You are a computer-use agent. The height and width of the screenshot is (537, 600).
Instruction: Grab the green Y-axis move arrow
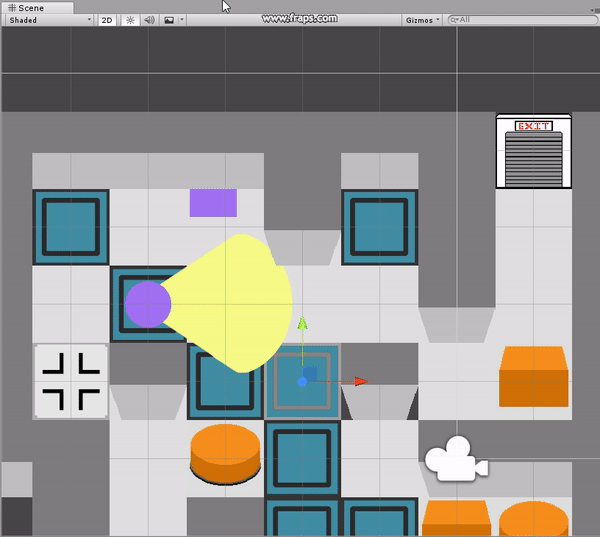302,323
